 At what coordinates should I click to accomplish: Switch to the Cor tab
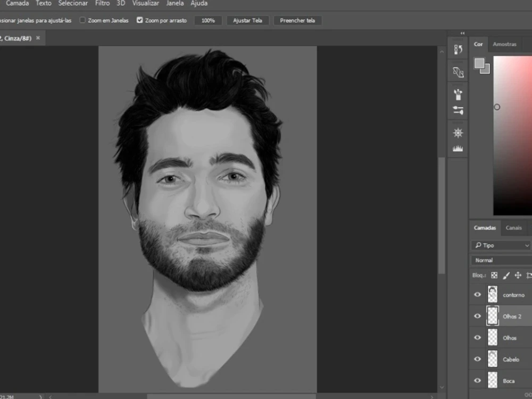[x=478, y=44]
